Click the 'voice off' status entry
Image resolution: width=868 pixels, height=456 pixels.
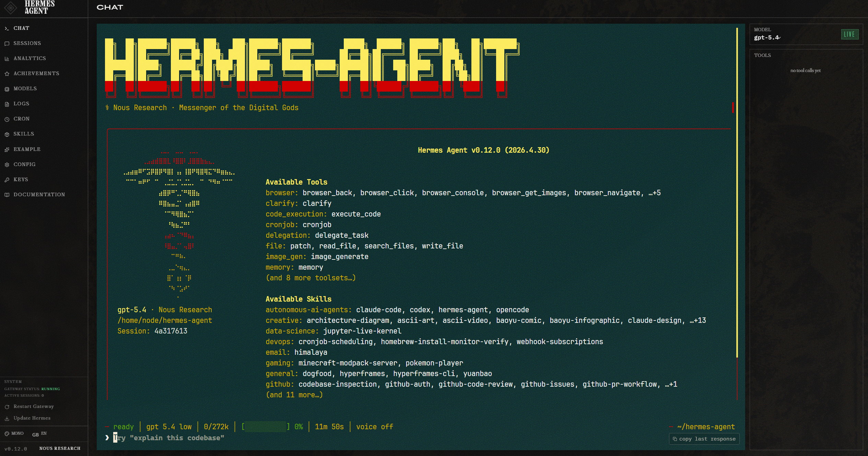[x=375, y=427]
